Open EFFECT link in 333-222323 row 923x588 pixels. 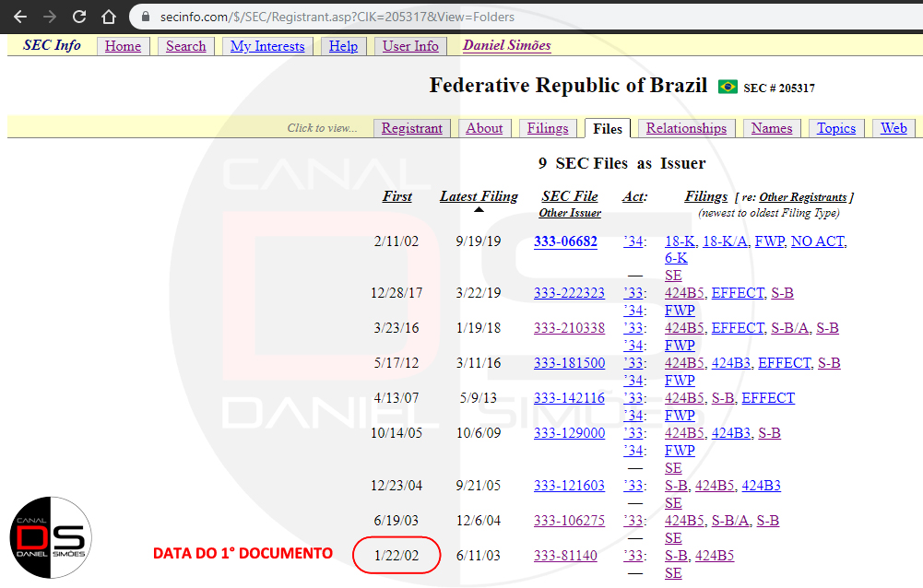738,293
